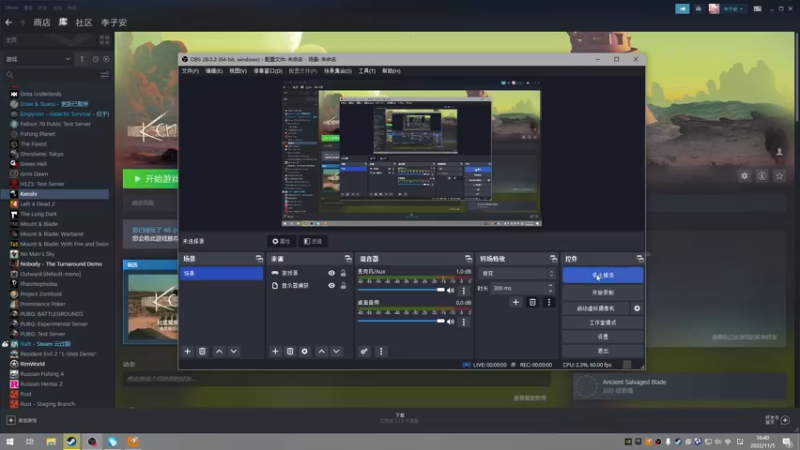The height and width of the screenshot is (450, 800).
Task: Toggle ready-to-play filter in Steam sidebar
Action: pyautogui.click(x=106, y=59)
